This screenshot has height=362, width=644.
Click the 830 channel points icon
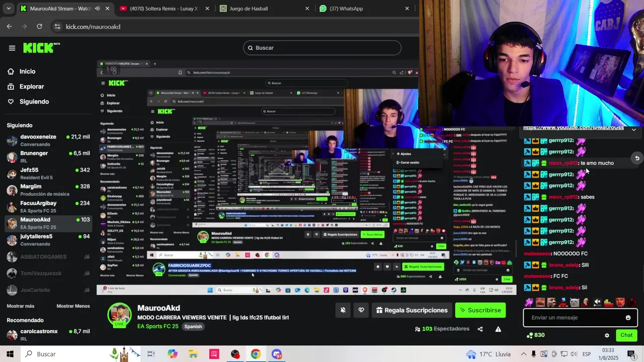(529, 335)
